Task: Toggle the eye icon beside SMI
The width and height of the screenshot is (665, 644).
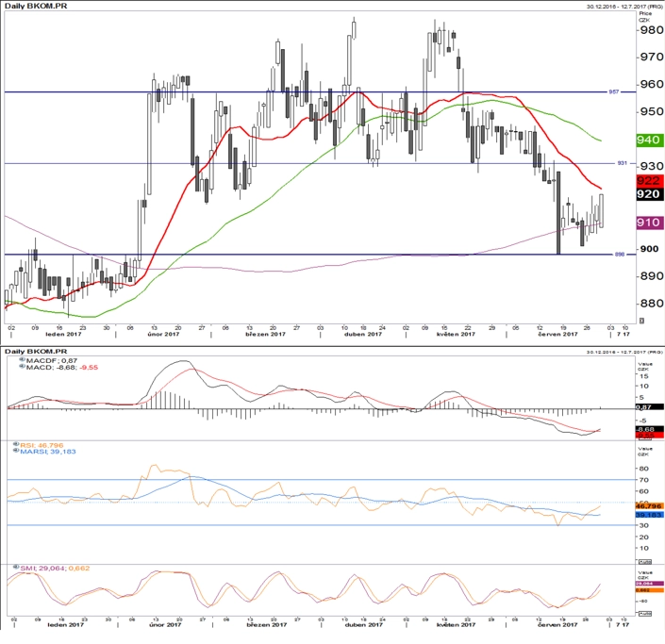Action: coord(16,568)
